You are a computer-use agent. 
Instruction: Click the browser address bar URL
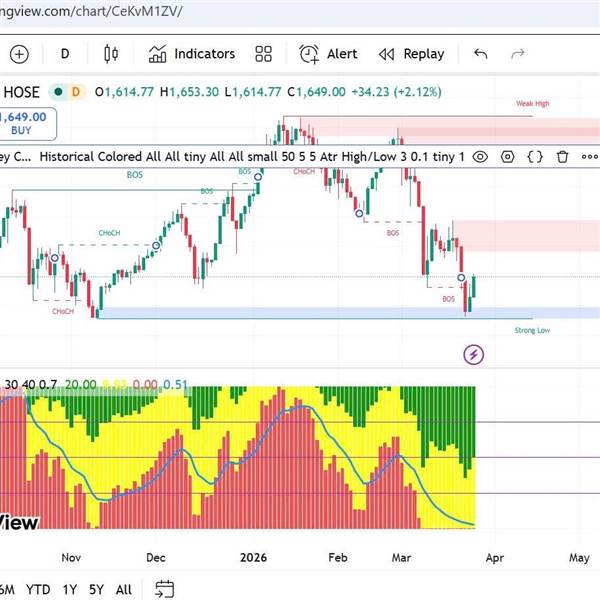tap(91, 11)
